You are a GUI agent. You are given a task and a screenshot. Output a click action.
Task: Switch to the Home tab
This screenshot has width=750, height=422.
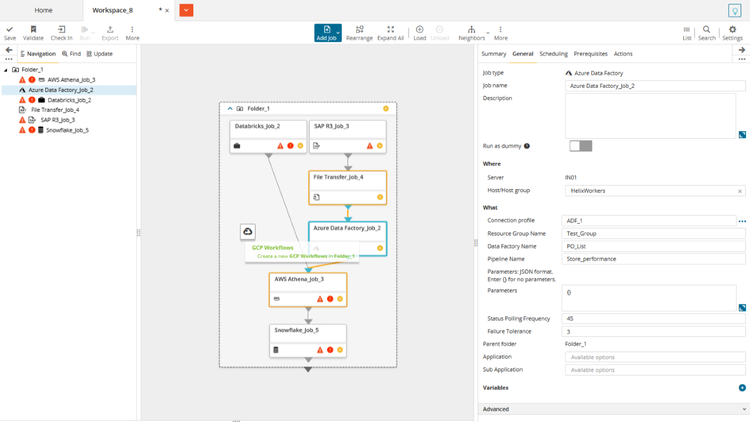pyautogui.click(x=43, y=10)
